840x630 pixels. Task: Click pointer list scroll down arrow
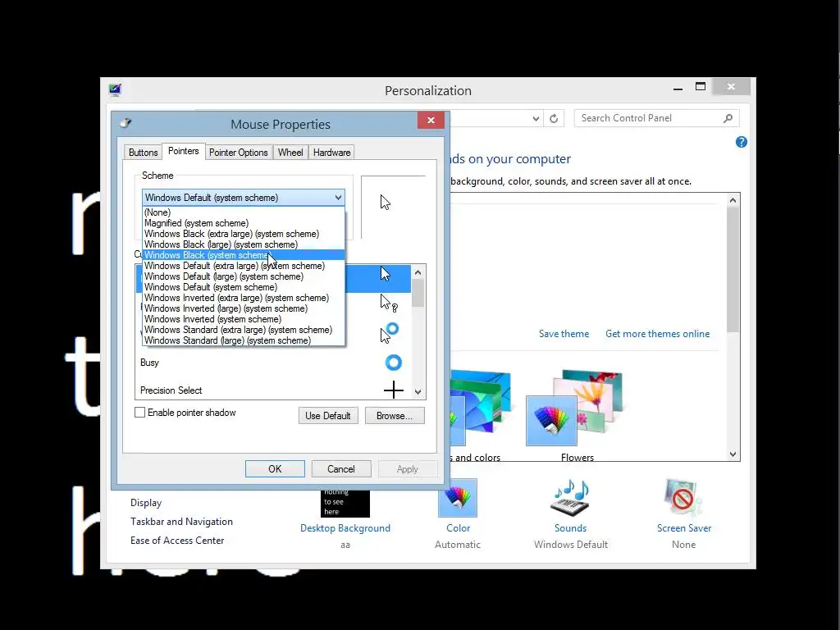tap(418, 391)
